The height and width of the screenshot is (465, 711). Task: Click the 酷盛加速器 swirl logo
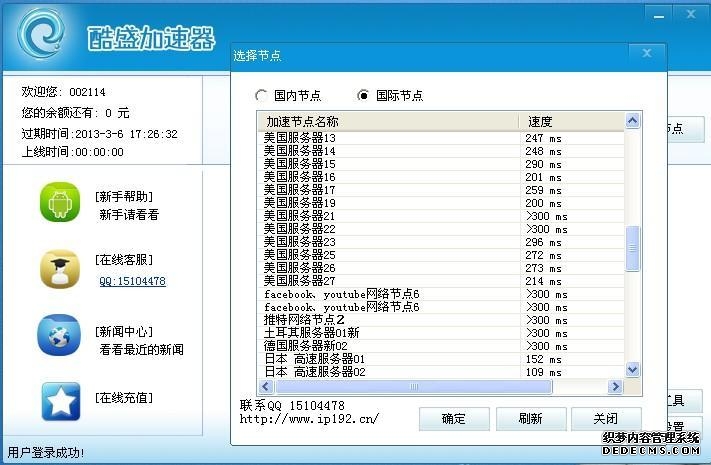41,34
